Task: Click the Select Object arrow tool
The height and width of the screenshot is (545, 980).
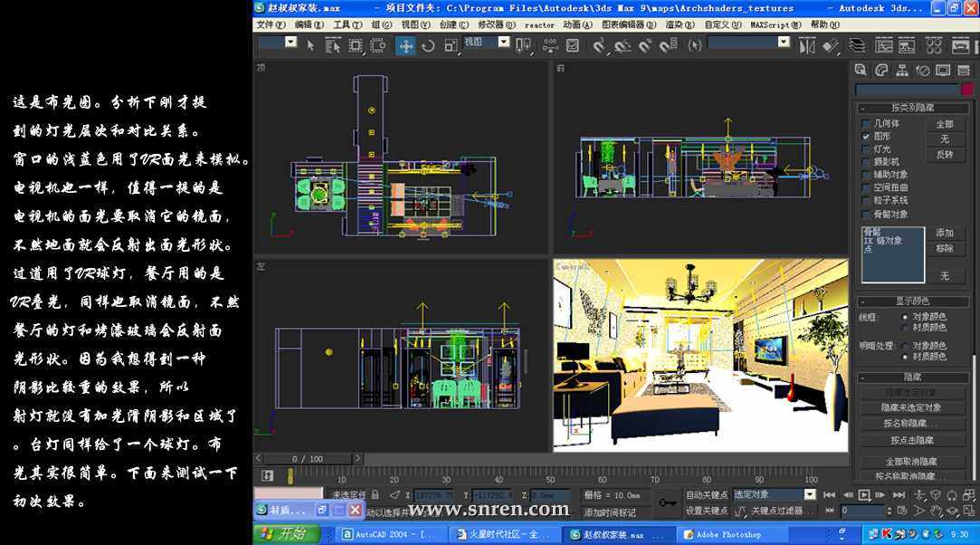Action: pos(310,45)
